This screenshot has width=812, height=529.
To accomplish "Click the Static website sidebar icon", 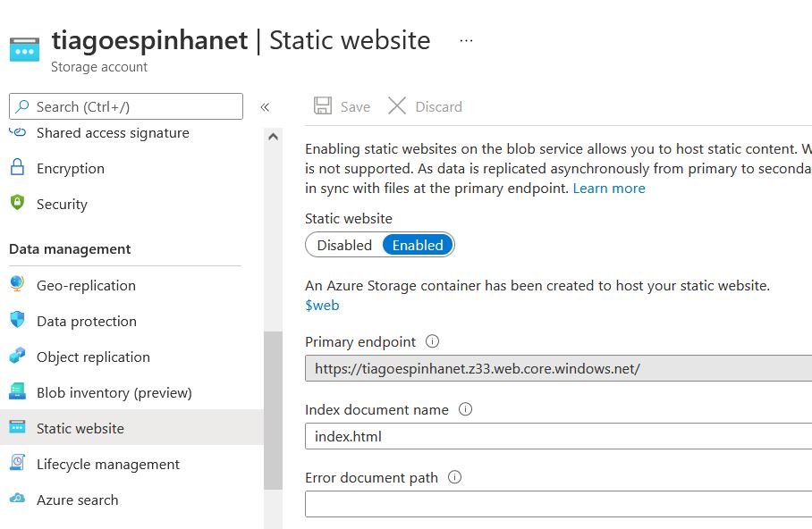I will point(18,427).
